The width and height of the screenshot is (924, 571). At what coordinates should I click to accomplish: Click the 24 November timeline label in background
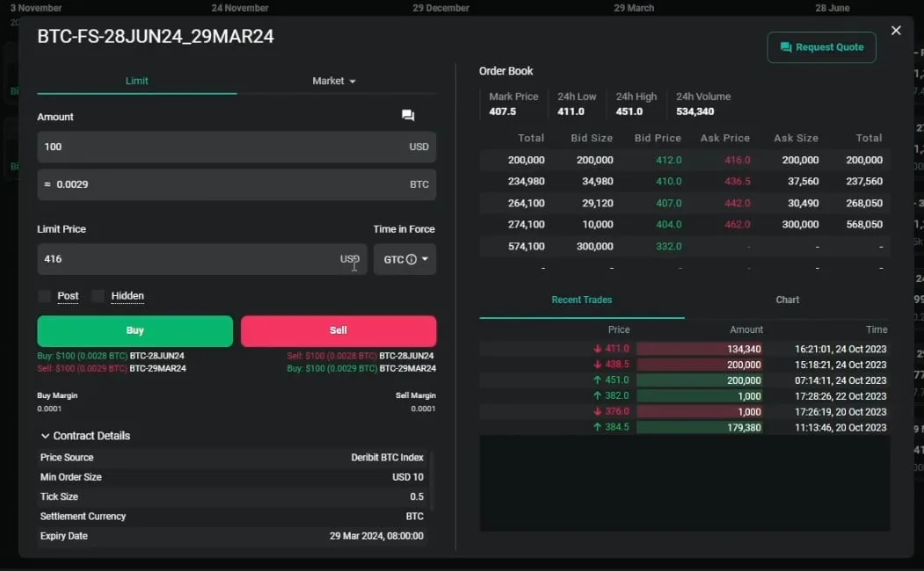[240, 8]
